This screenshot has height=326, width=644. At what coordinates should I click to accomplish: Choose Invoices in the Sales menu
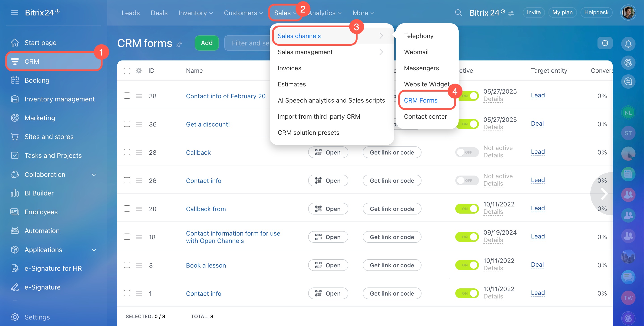pyautogui.click(x=289, y=68)
